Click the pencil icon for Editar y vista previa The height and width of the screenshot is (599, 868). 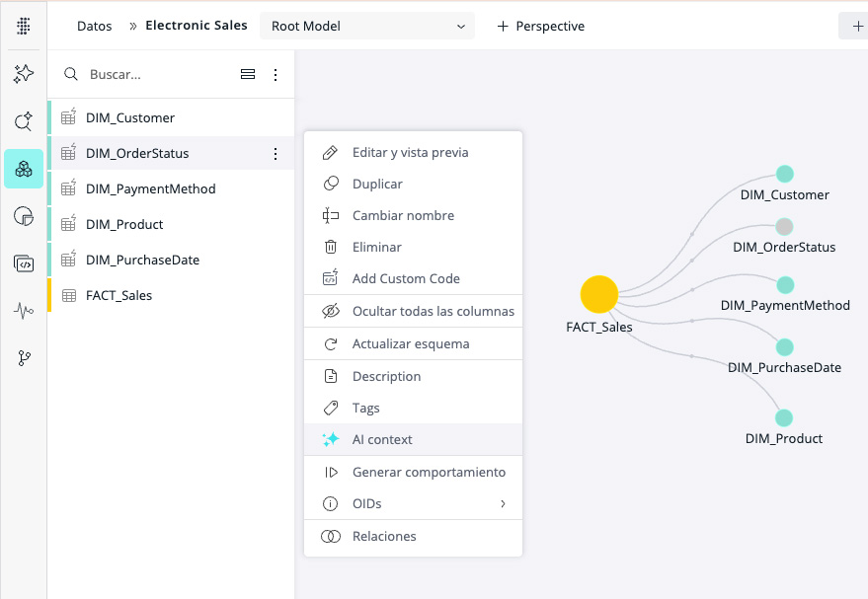pos(331,153)
